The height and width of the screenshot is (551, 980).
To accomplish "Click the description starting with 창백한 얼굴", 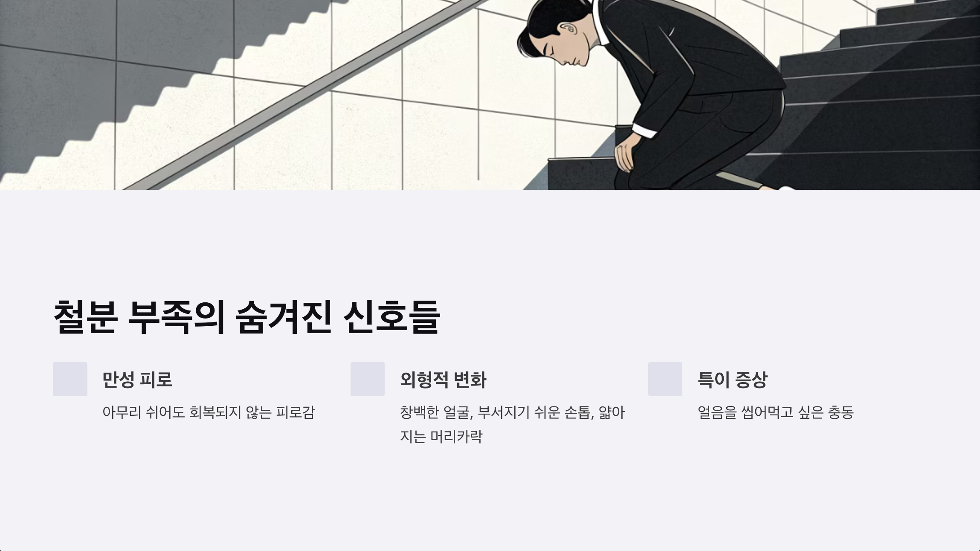I will pos(512,424).
